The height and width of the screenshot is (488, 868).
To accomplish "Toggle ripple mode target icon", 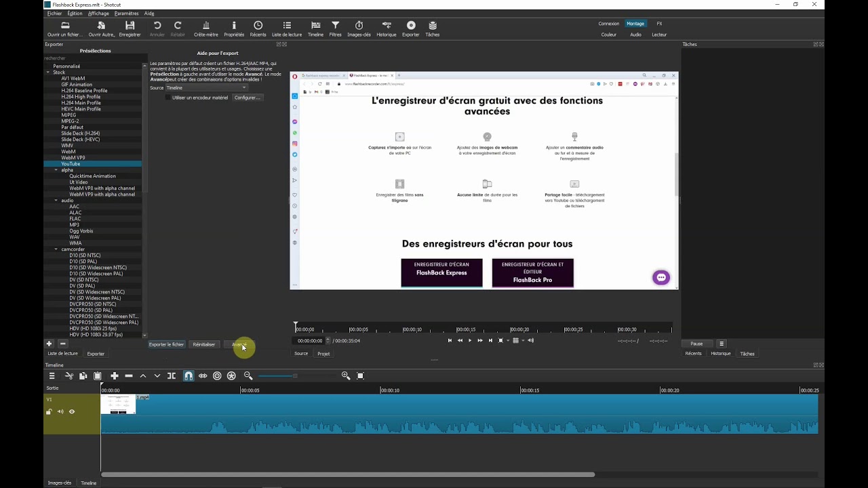I will (217, 375).
